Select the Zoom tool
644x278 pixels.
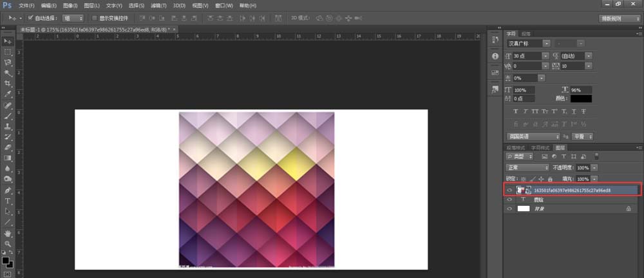(x=8, y=244)
